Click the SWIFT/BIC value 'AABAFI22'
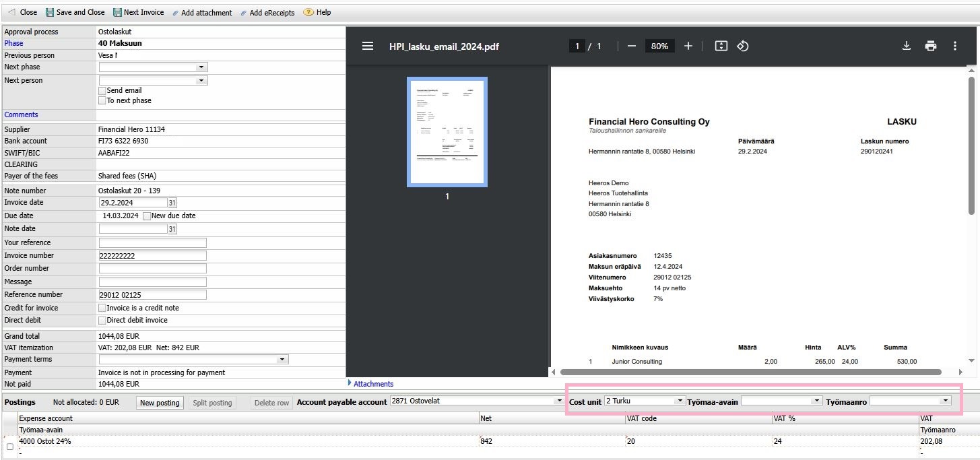The image size is (980, 460). [x=114, y=153]
